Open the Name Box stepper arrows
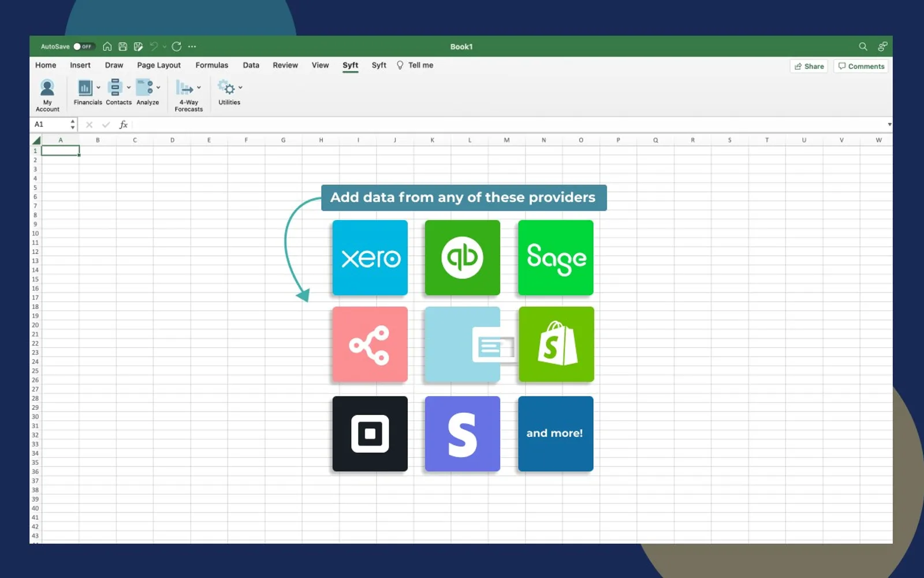Viewport: 924px width, 578px height. pos(73,124)
